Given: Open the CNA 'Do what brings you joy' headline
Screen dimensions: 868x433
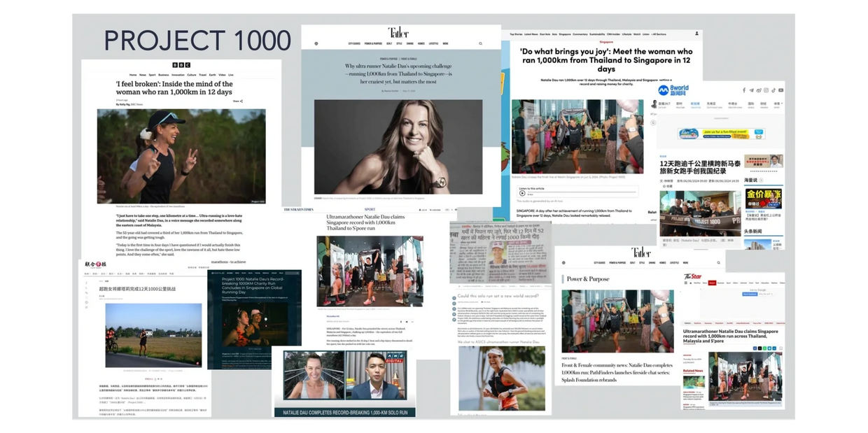Looking at the screenshot, I should (x=606, y=60).
